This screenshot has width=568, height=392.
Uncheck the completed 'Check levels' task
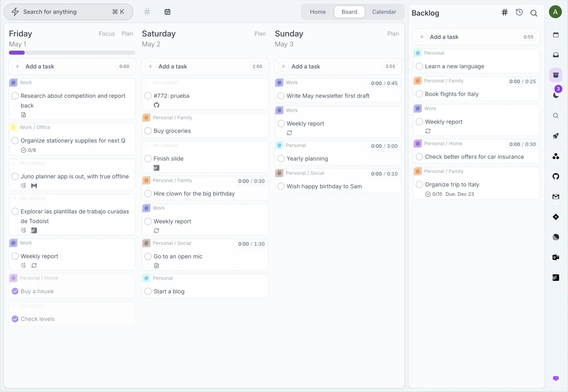[x=15, y=319]
